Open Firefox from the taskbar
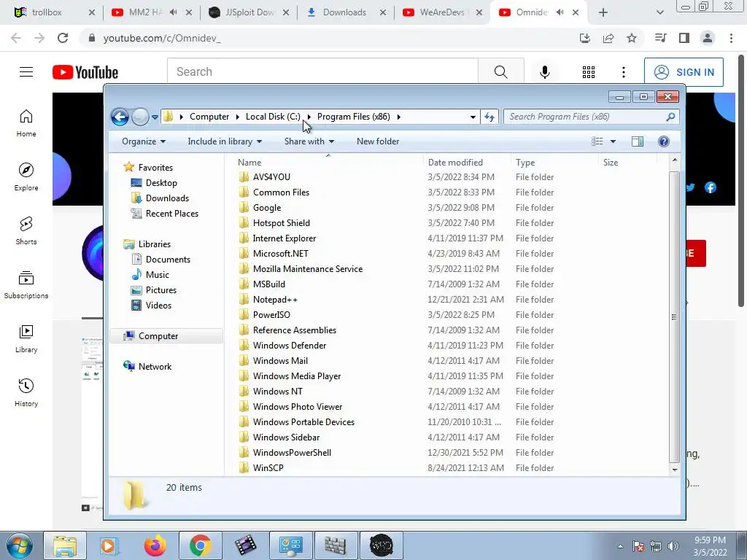 [155, 545]
